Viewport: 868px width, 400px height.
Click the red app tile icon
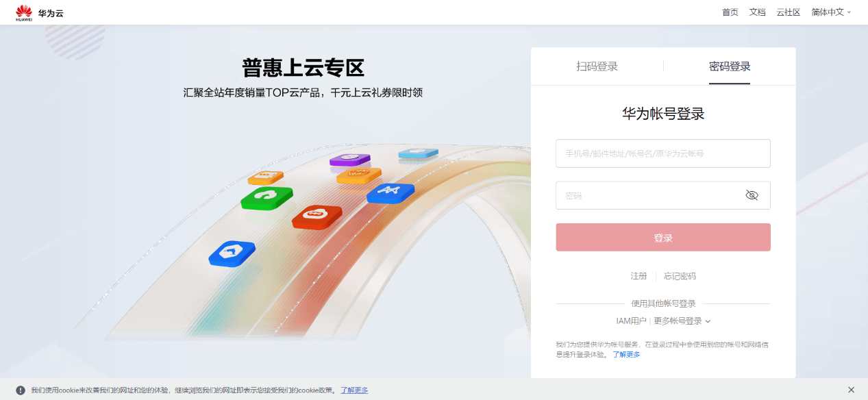(x=317, y=216)
